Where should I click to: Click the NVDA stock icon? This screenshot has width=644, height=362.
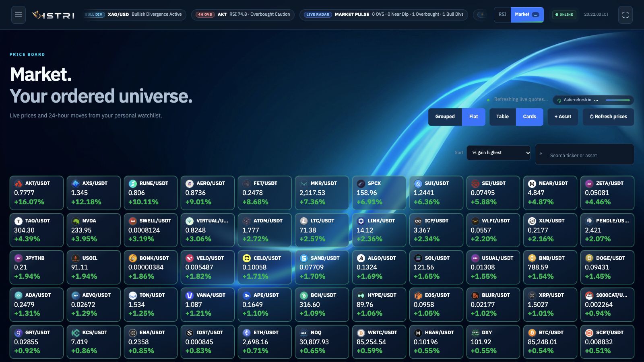[x=76, y=221]
